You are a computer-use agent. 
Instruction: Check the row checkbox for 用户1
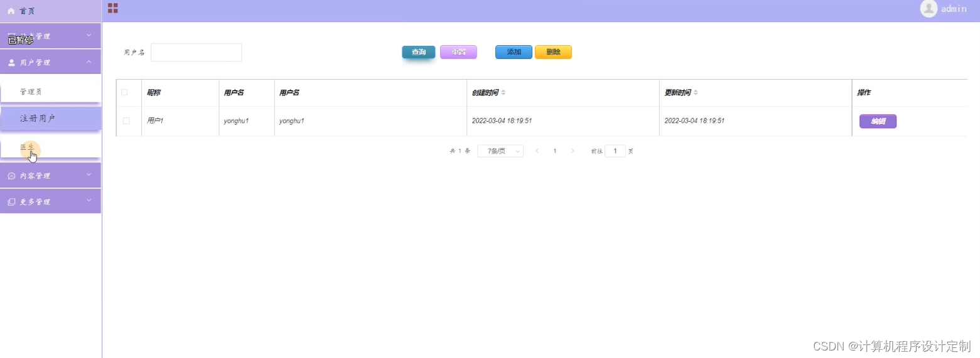[126, 120]
